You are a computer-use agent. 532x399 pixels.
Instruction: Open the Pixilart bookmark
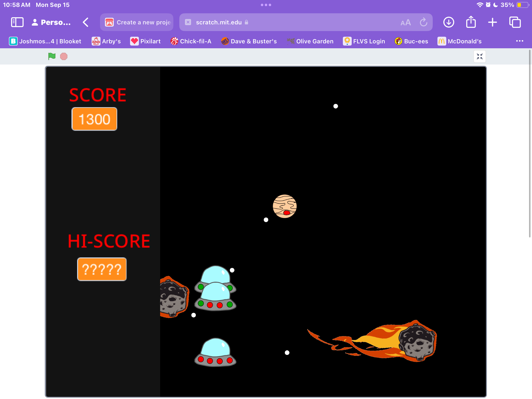click(145, 41)
